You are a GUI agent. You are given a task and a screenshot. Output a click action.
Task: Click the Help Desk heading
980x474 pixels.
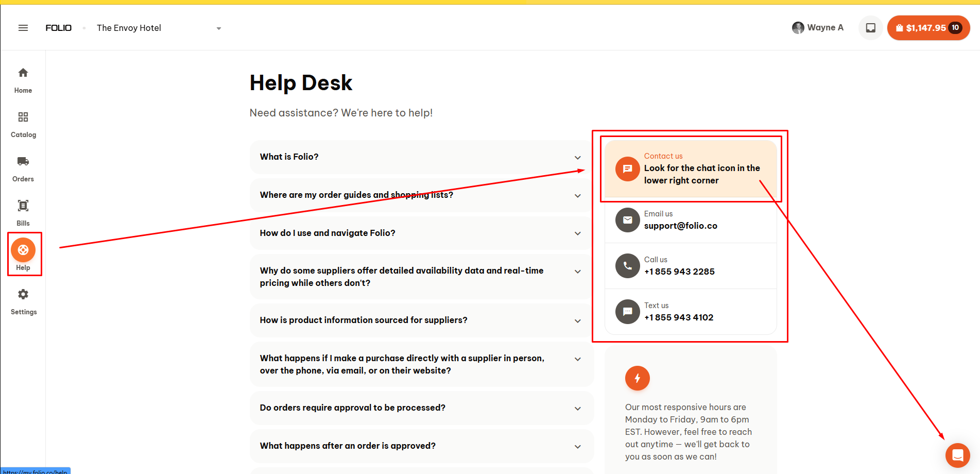[x=301, y=83]
